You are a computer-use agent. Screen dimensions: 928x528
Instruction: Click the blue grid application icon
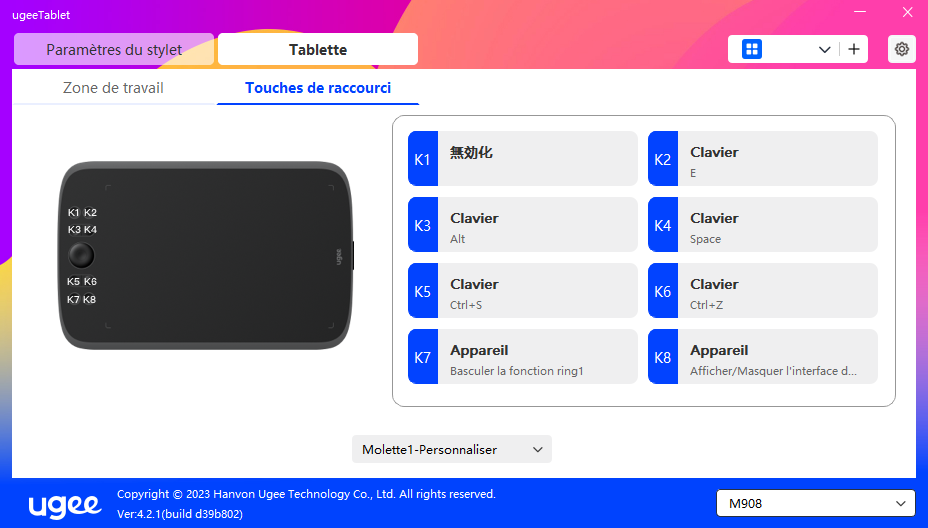[752, 49]
